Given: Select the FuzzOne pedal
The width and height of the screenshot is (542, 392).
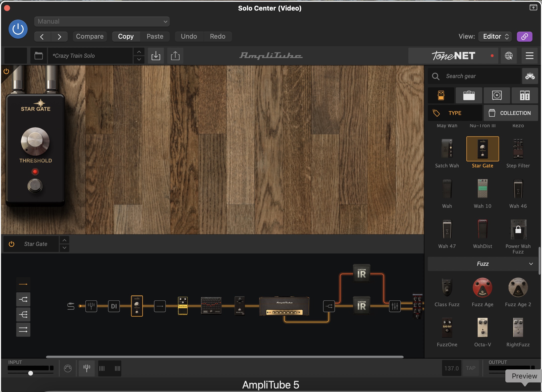Looking at the screenshot, I should pyautogui.click(x=447, y=332).
